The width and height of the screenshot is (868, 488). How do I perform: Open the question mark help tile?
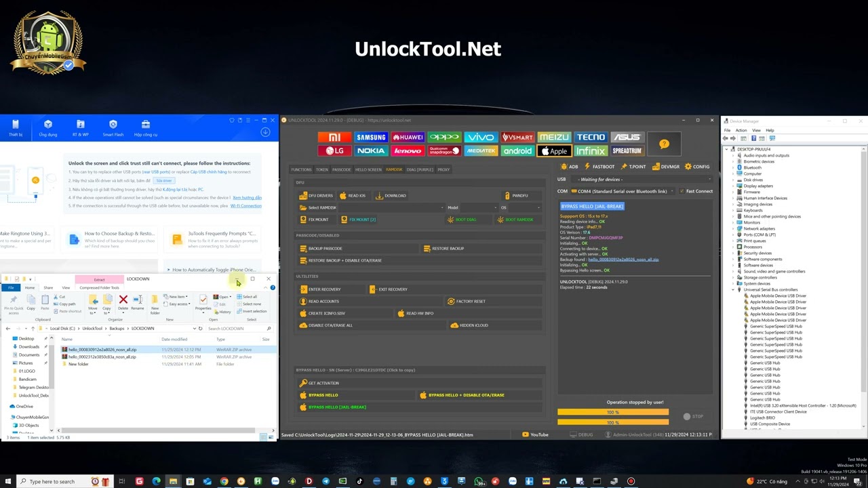[664, 144]
